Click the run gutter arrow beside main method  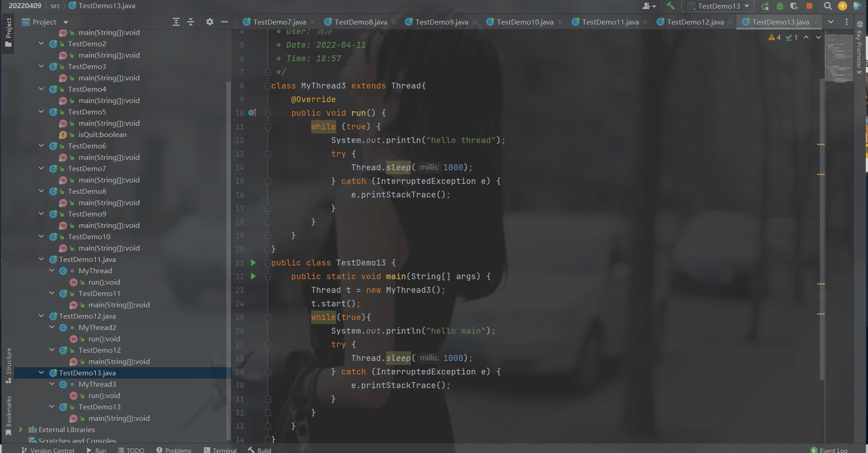pyautogui.click(x=253, y=276)
